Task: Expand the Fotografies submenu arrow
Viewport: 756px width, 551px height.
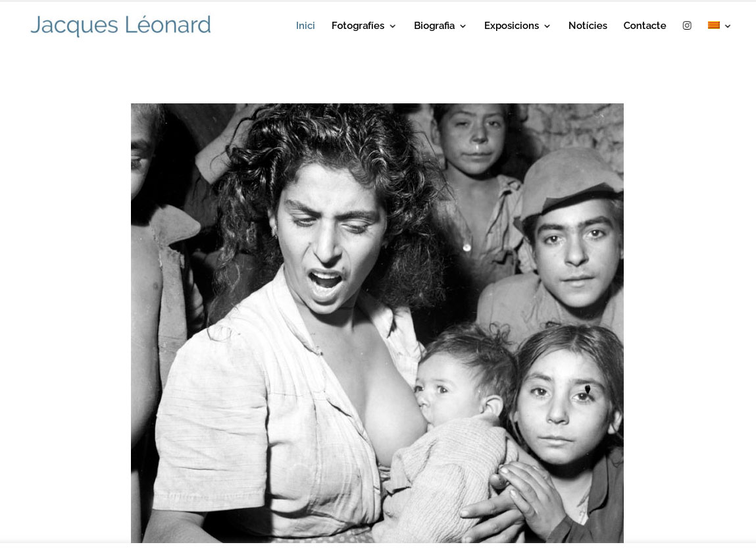Action: (x=392, y=26)
